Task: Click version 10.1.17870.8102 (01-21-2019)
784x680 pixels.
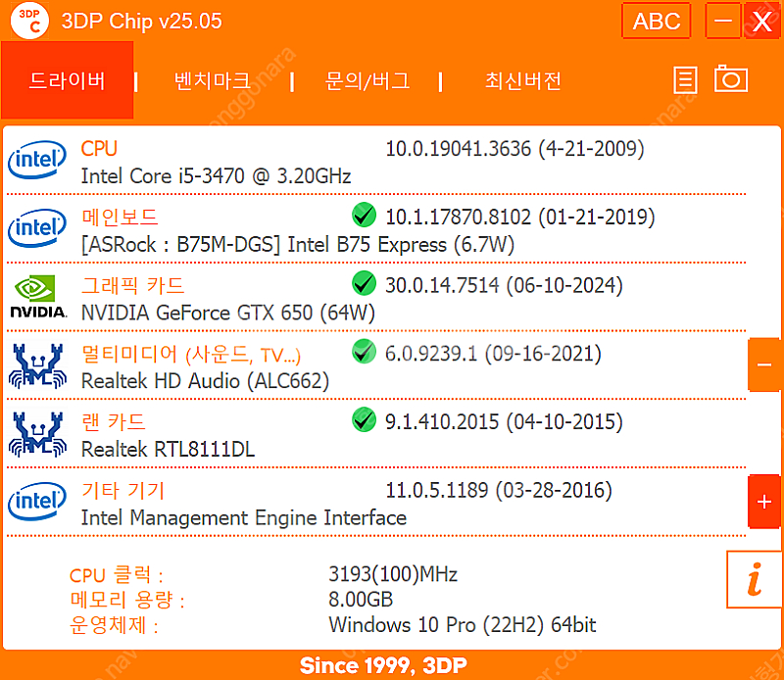Action: [x=520, y=217]
